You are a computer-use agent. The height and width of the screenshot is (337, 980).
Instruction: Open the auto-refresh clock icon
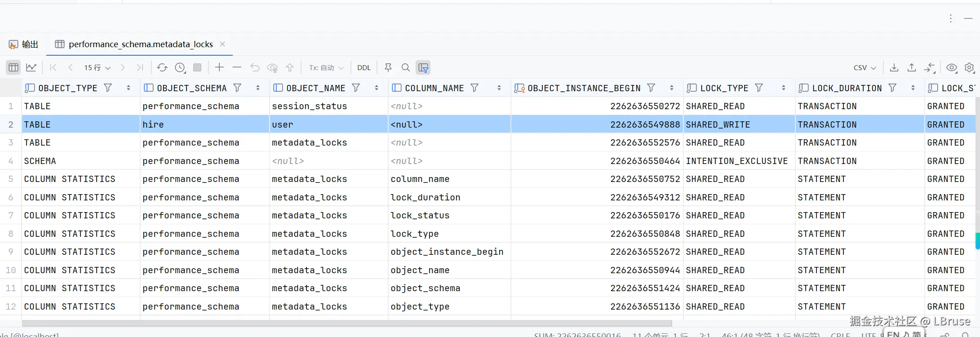pyautogui.click(x=180, y=67)
